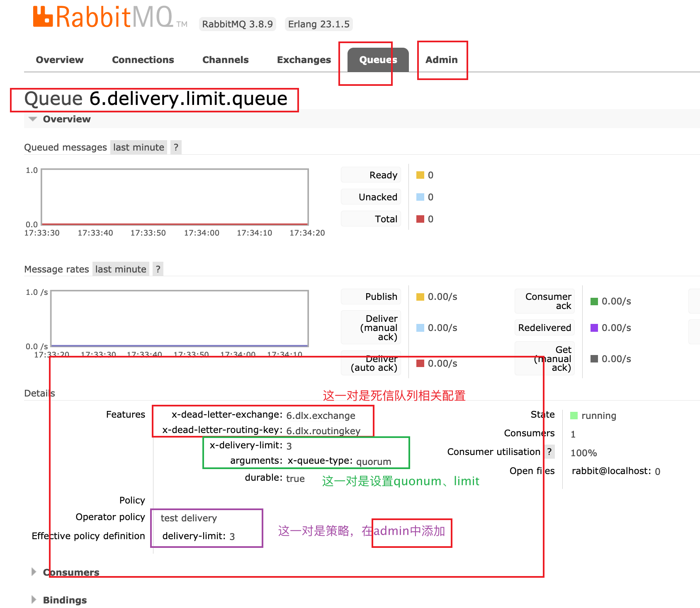Click the RabbitMQ logo
The height and width of the screenshot is (608, 700).
(x=103, y=17)
